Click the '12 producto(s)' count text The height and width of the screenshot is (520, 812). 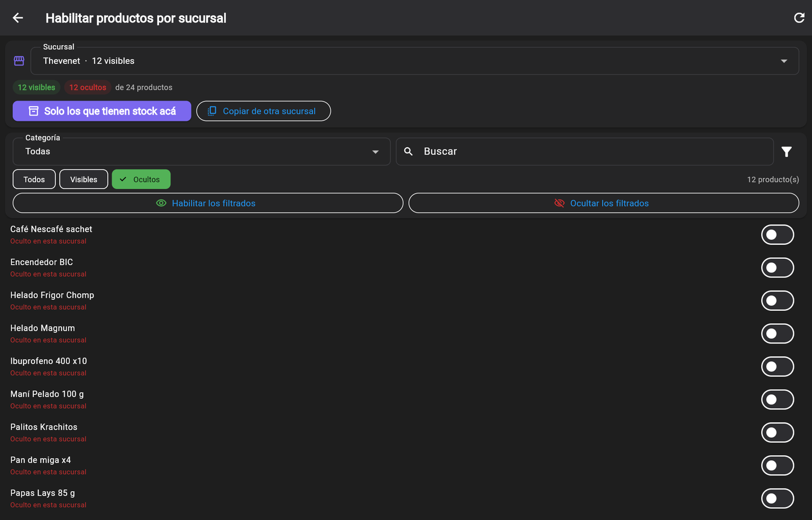tap(773, 179)
